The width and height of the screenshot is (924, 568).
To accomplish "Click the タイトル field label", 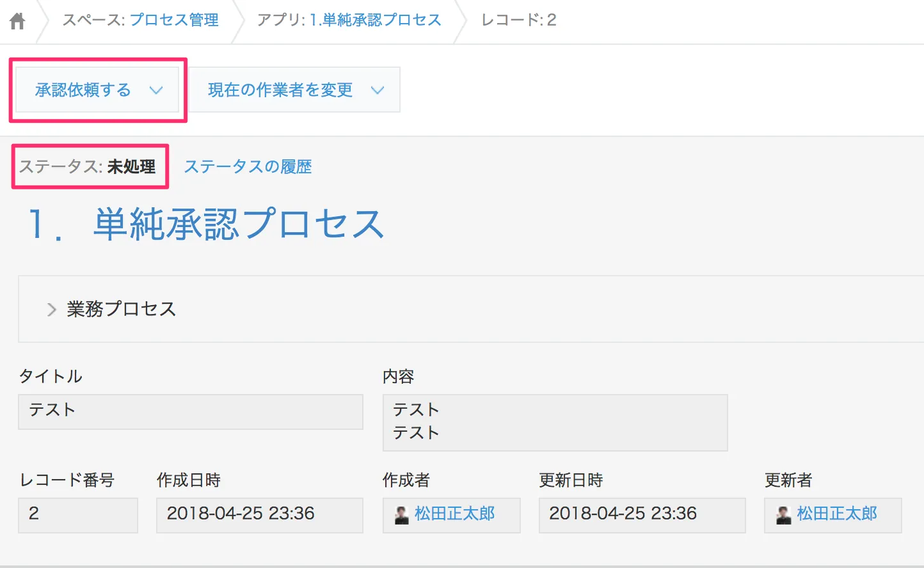I will pos(51,376).
